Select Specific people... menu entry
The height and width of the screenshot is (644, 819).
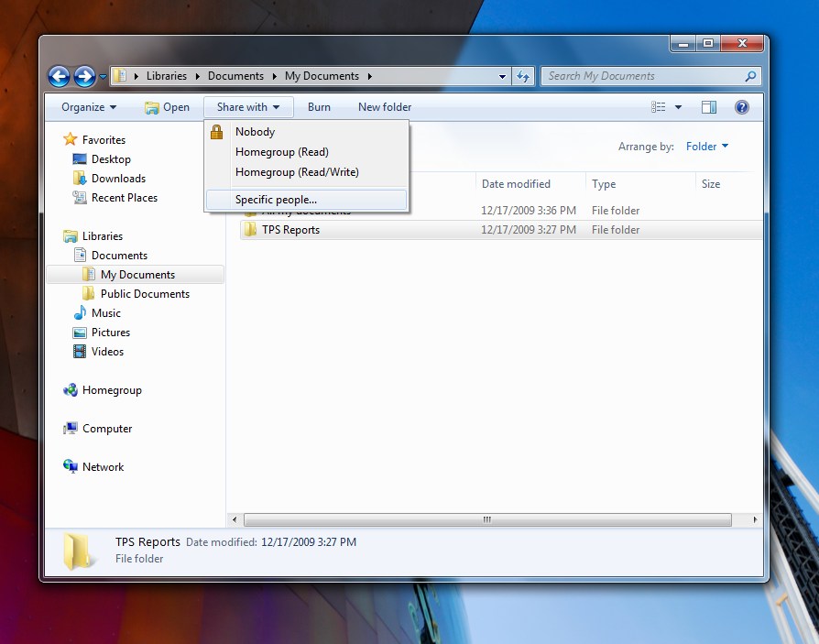[307, 200]
